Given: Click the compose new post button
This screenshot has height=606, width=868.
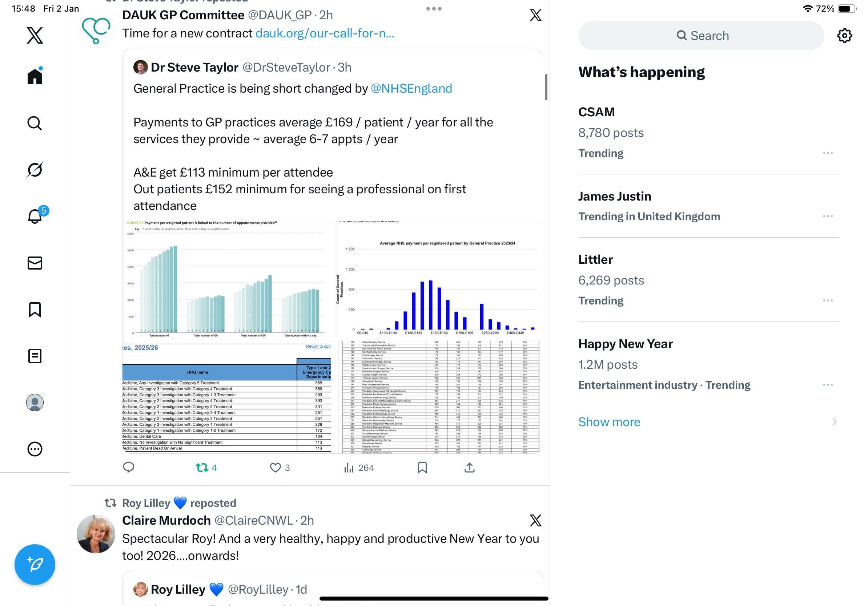Looking at the screenshot, I should coord(35,565).
